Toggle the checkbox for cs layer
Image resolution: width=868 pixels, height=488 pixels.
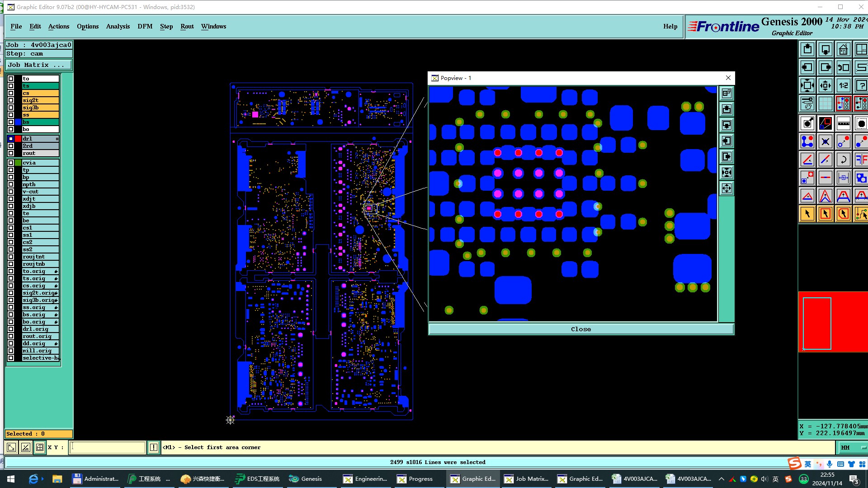[x=11, y=93]
